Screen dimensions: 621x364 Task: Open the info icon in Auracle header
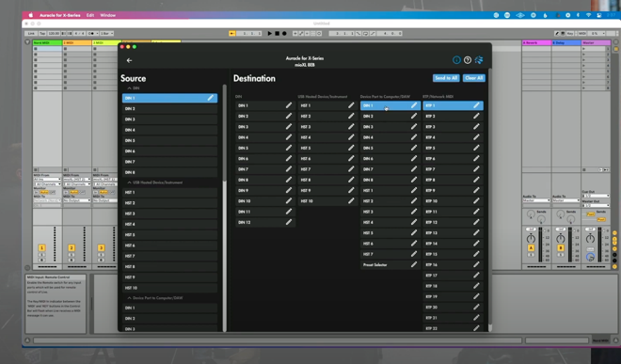(456, 60)
